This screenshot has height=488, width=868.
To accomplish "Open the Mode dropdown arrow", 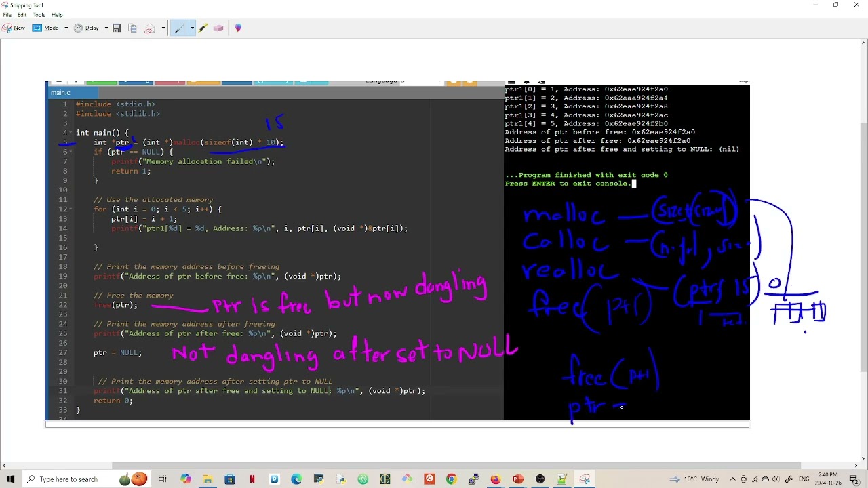I will coord(66,28).
